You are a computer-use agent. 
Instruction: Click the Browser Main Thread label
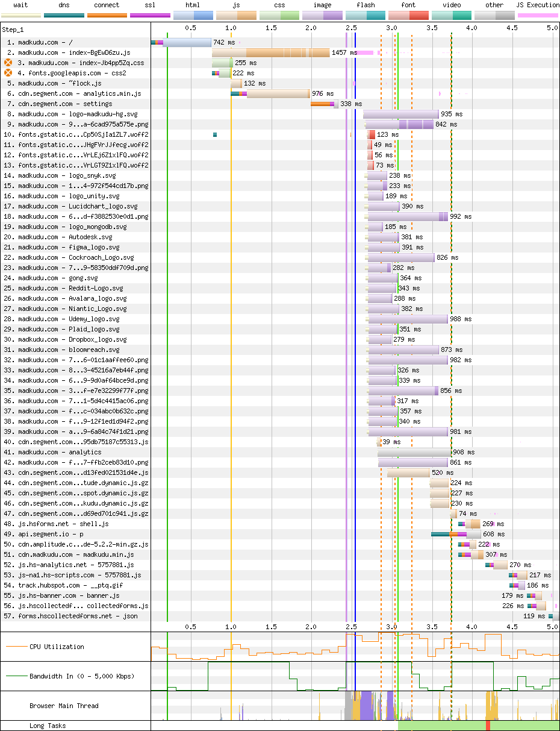(x=64, y=706)
